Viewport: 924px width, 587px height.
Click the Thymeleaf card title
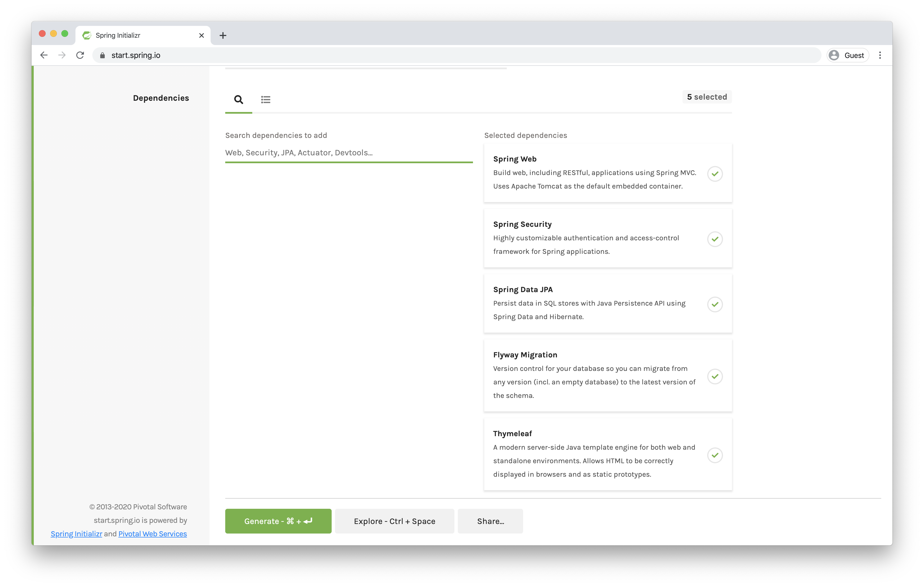[512, 434]
